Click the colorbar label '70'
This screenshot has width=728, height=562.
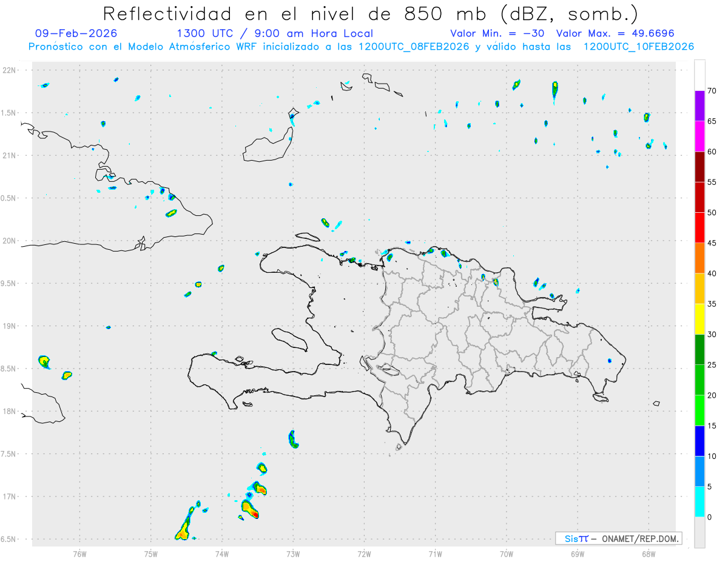click(x=712, y=91)
